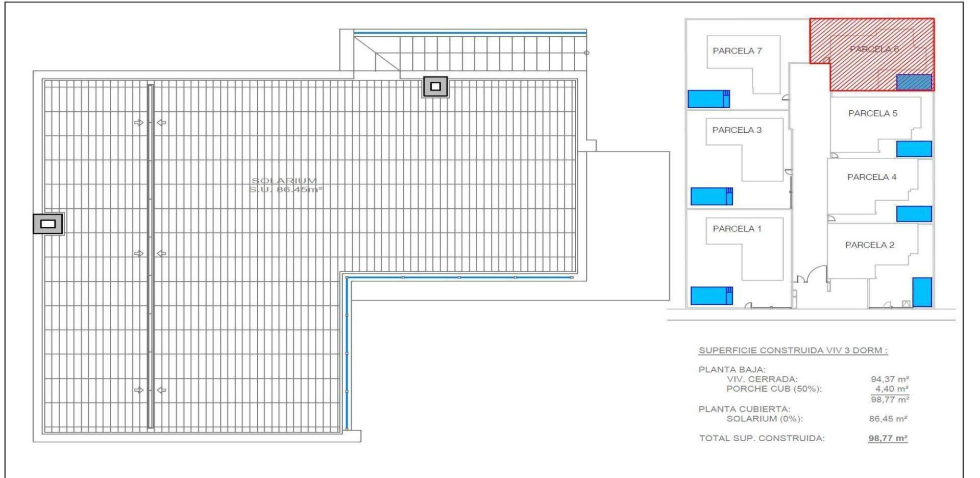Click the staircase steps at top of plan
The height and width of the screenshot is (478, 980).
pyautogui.click(x=490, y=53)
